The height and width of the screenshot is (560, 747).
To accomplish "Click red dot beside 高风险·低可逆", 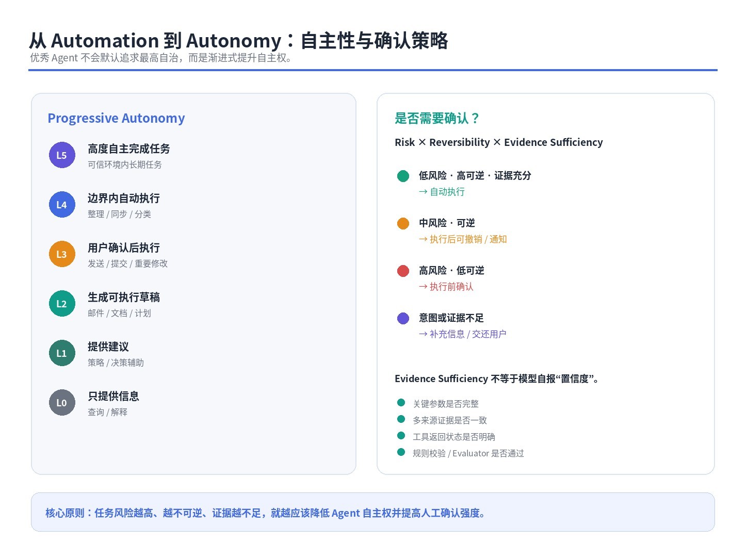I will (x=403, y=271).
